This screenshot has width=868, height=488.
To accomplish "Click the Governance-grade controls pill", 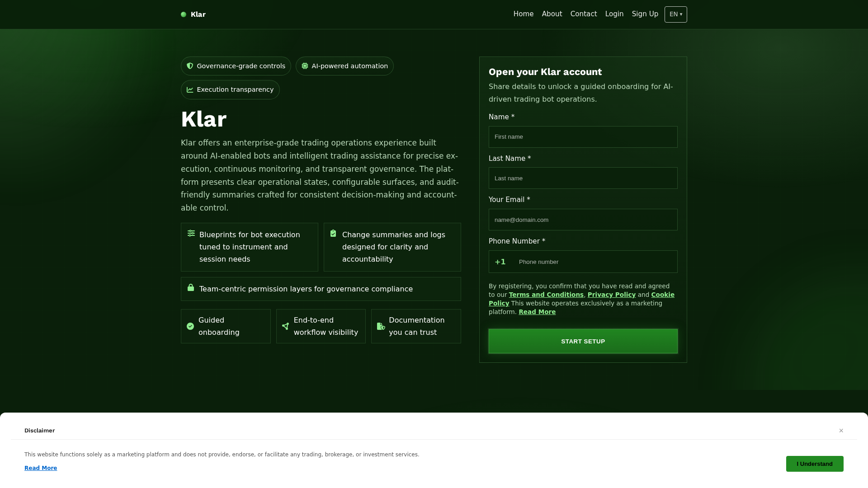I will (x=236, y=66).
